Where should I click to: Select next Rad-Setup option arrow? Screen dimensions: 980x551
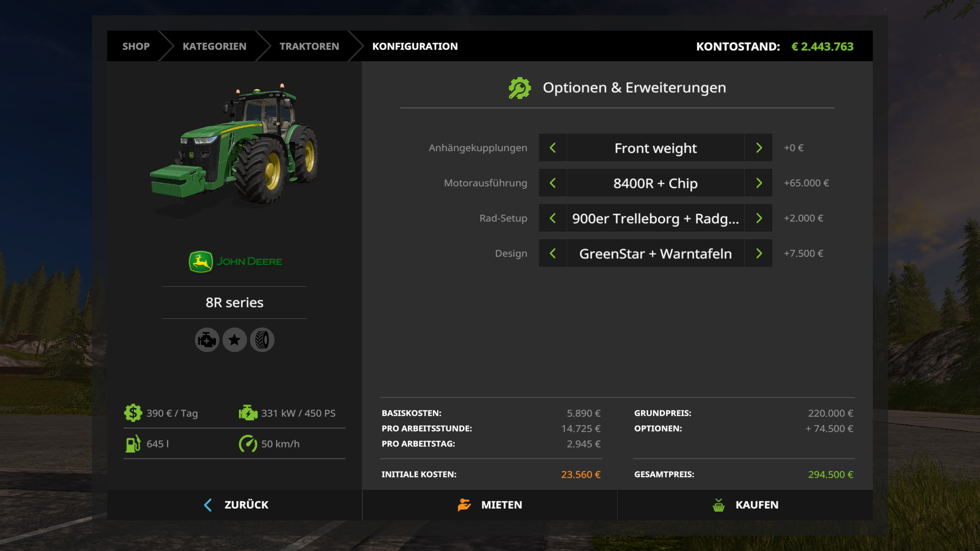click(758, 218)
